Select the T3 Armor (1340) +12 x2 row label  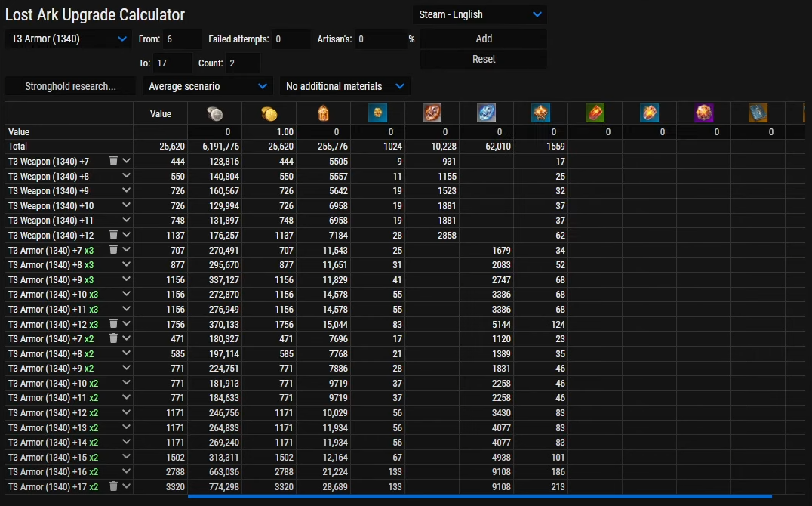point(54,412)
